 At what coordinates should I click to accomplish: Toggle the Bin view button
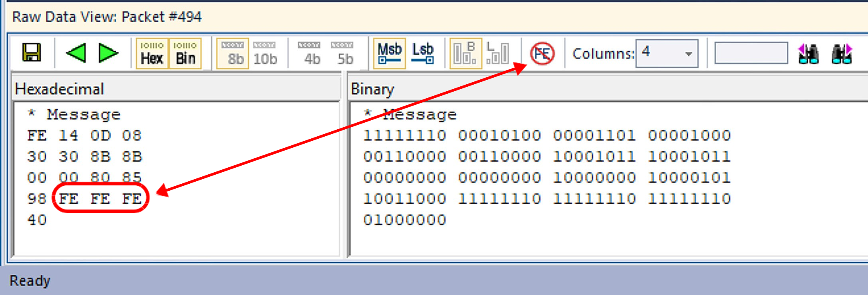coord(185,54)
